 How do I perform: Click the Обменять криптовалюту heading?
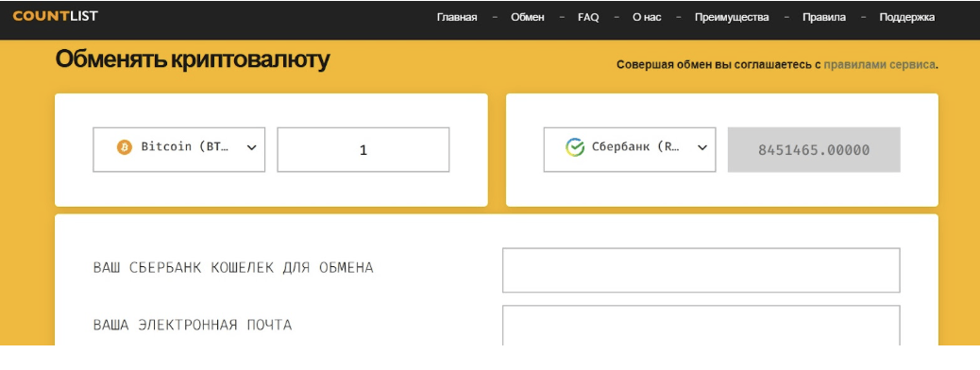pyautogui.click(x=193, y=60)
